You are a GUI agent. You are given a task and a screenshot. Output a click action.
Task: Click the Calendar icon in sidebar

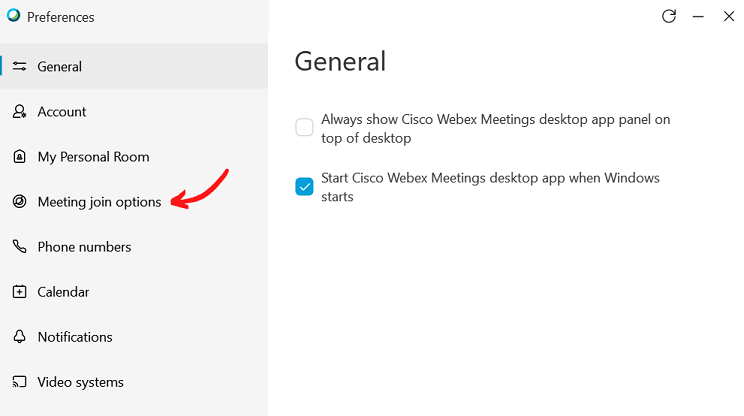(x=19, y=292)
